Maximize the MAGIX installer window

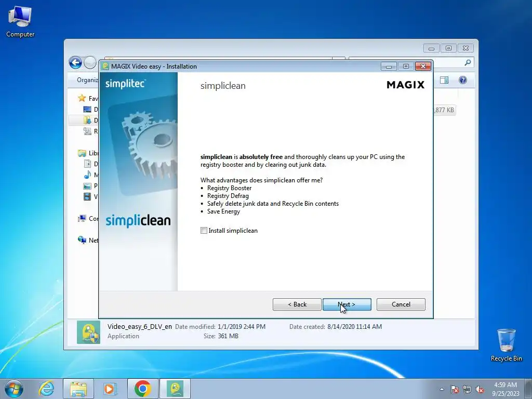(x=406, y=66)
